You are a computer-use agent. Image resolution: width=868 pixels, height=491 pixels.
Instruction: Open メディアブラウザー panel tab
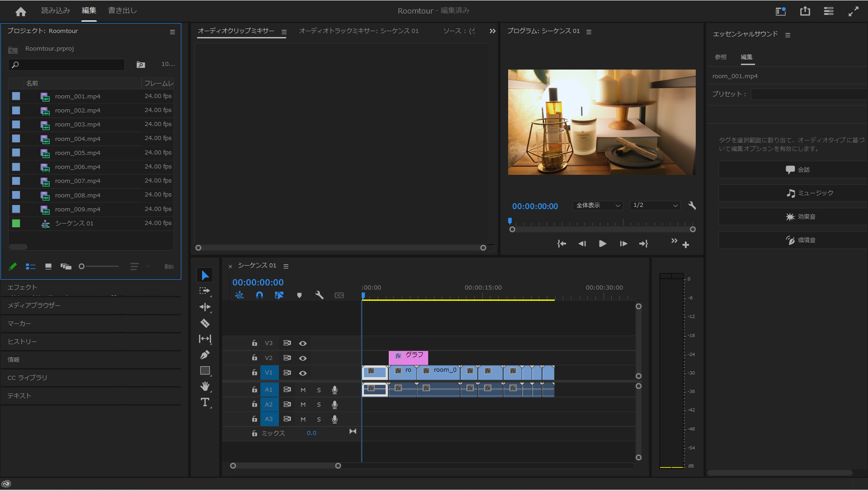(34, 305)
